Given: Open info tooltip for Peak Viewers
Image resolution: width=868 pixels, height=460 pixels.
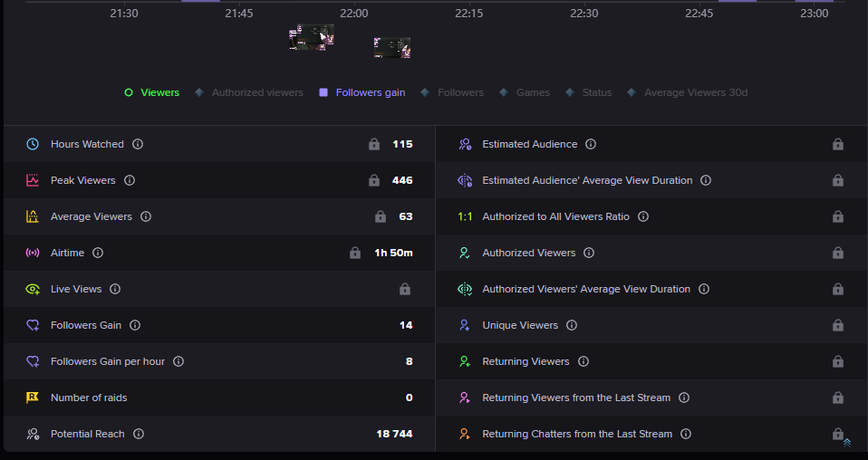Looking at the screenshot, I should pos(130,180).
